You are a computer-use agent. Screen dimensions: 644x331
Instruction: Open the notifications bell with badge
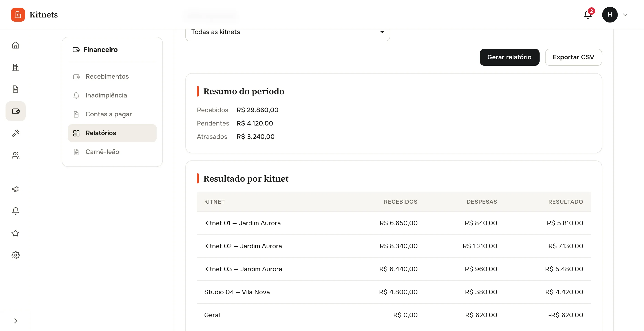(588, 14)
